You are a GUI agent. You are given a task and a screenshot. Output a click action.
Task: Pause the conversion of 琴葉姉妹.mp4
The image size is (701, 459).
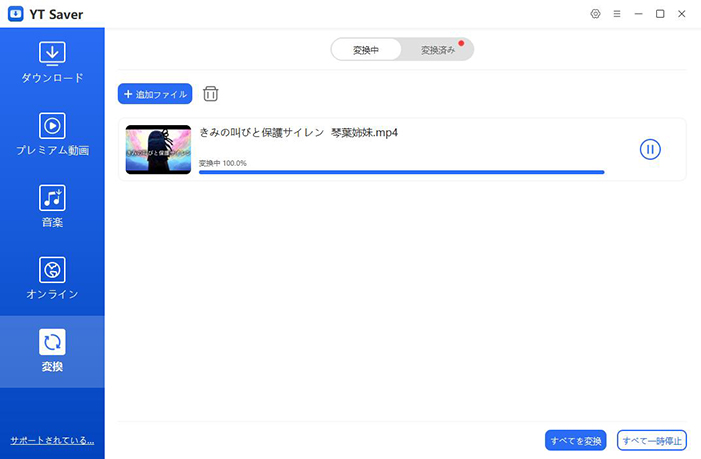[x=650, y=149]
